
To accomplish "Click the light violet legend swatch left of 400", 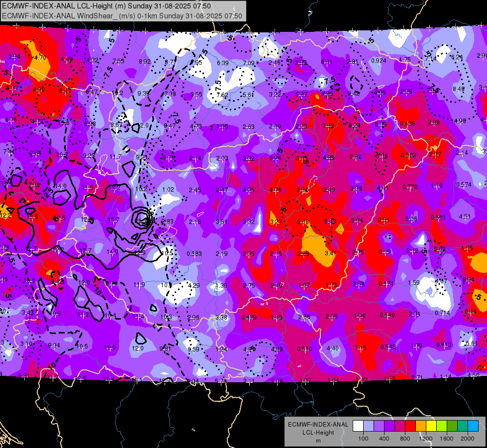I will (x=379, y=426).
